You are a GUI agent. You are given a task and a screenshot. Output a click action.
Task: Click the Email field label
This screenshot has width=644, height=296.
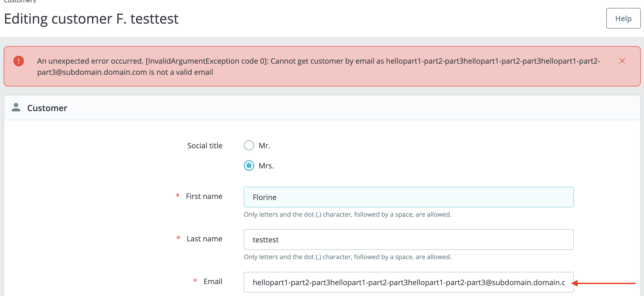tap(213, 281)
